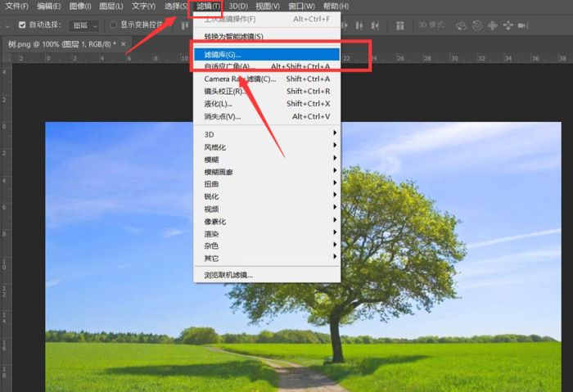
Task: Choose 液化(L)... menu entry
Action: (267, 104)
